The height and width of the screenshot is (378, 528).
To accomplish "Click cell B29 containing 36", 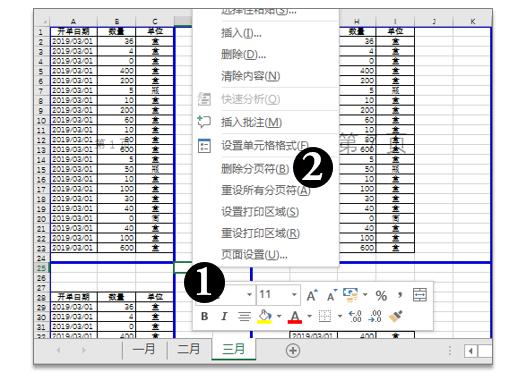I will 117,307.
